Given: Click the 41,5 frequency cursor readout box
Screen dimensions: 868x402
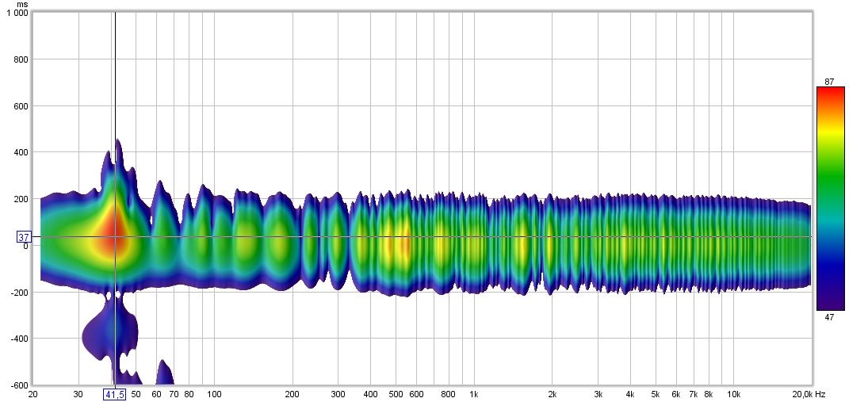Looking at the screenshot, I should pos(115,394).
